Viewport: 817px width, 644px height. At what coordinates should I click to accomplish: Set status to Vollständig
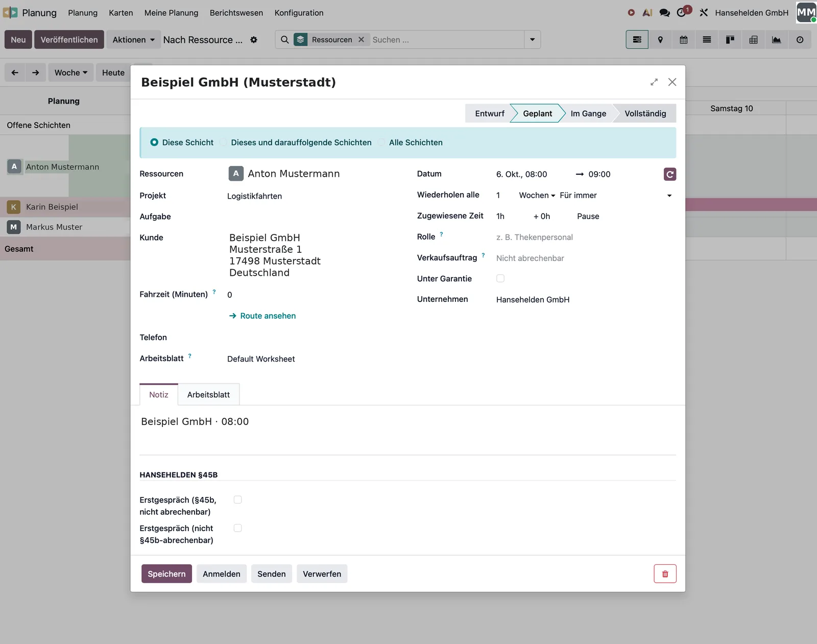(645, 113)
